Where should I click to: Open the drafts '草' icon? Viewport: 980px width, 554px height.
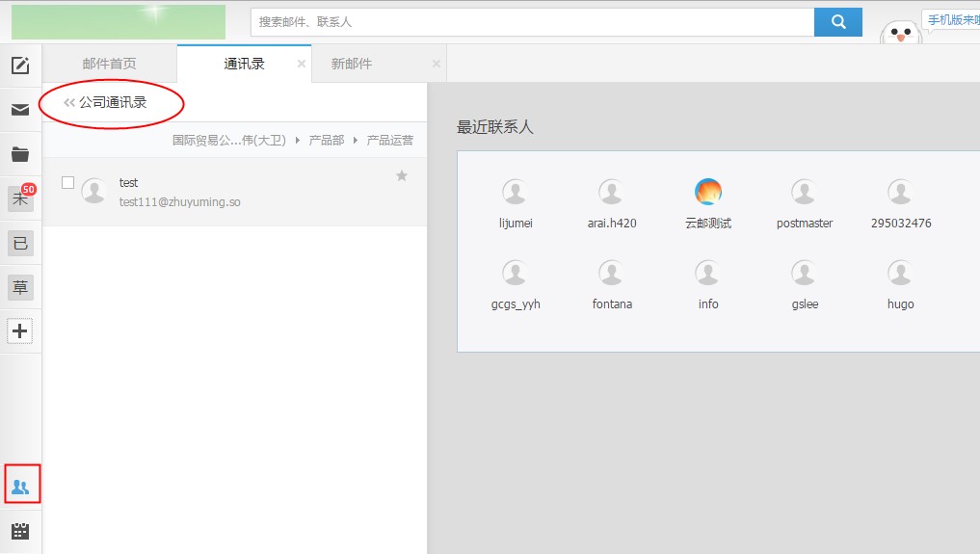[x=20, y=287]
